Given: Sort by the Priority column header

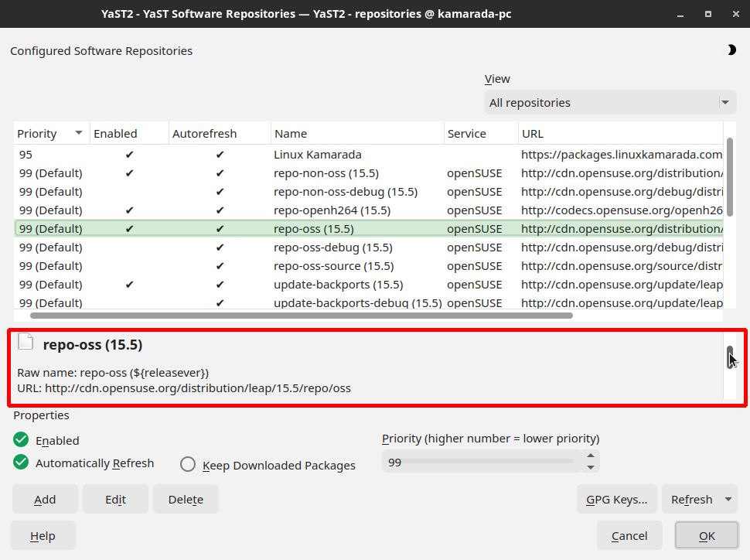Looking at the screenshot, I should click(51, 134).
